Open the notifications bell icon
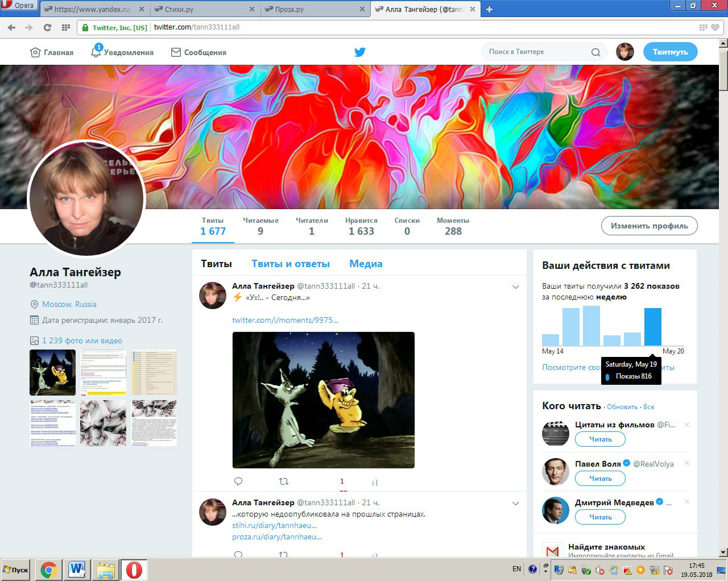Screen dimensions: 728x582 [x=96, y=52]
